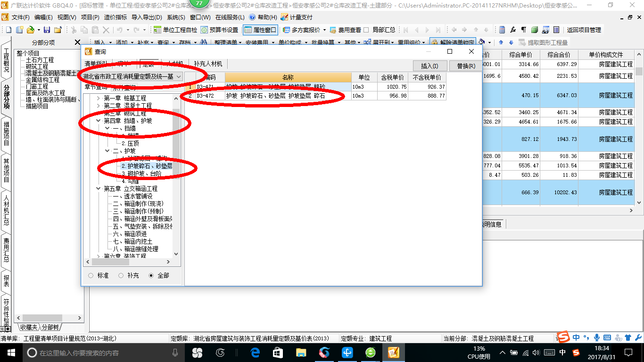This screenshot has height=362, width=644.
Task: Click the blue move-down arrow icon
Action: (511, 42)
